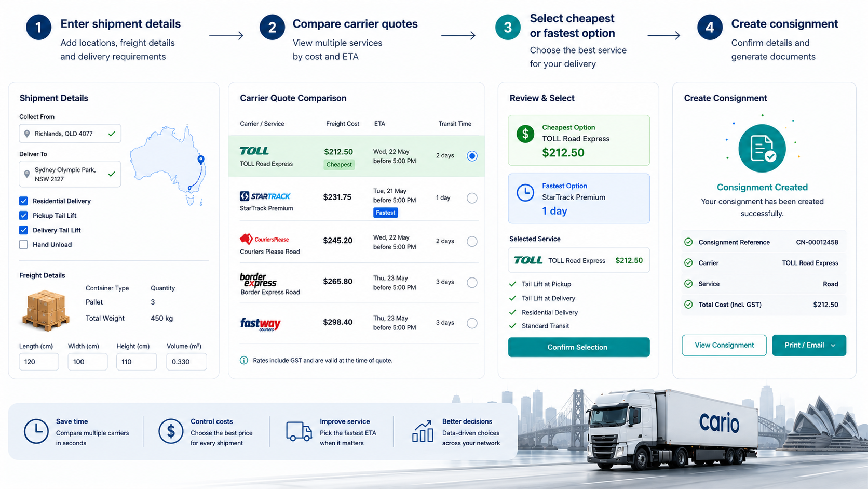Click the bar chart icon next to Better decisions
The image size is (868, 489).
coord(423,431)
